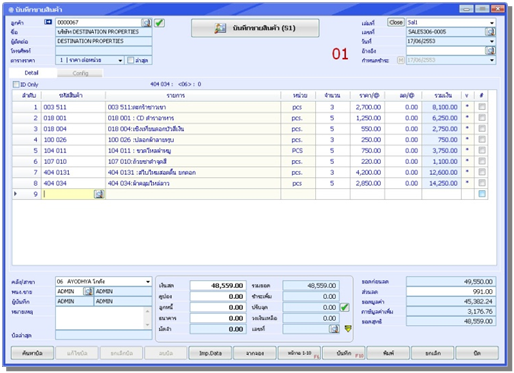Click row 9 record pointer arrow

pyautogui.click(x=15, y=194)
